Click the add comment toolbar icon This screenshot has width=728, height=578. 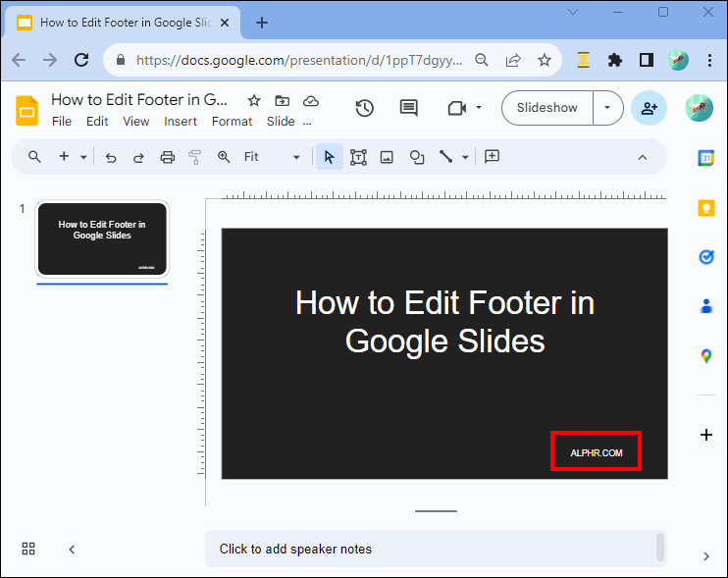(x=493, y=157)
